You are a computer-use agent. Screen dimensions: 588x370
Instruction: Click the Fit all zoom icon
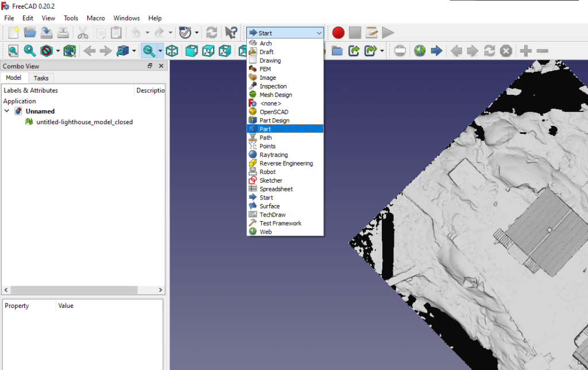tap(13, 51)
